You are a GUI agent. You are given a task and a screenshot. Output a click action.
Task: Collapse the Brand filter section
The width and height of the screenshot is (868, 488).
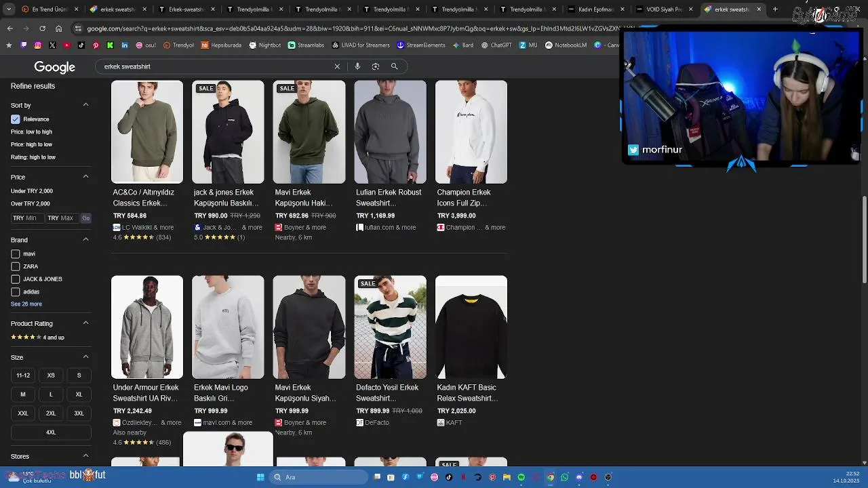pos(85,239)
